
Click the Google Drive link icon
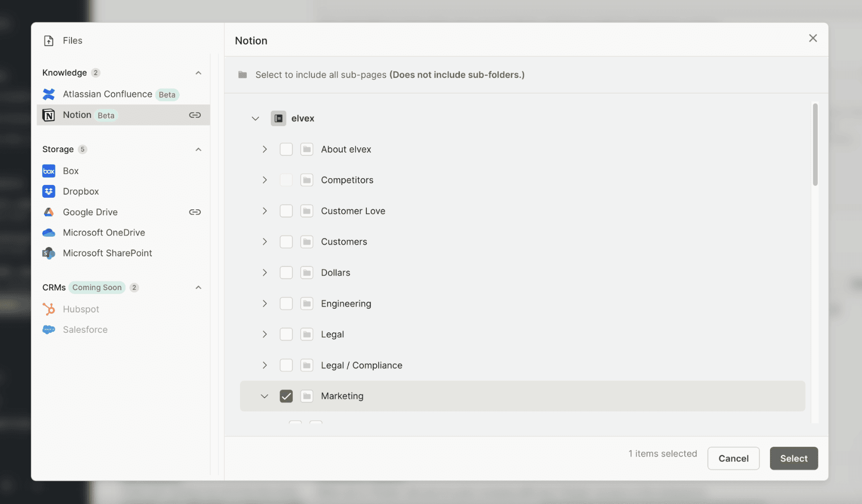pyautogui.click(x=195, y=212)
